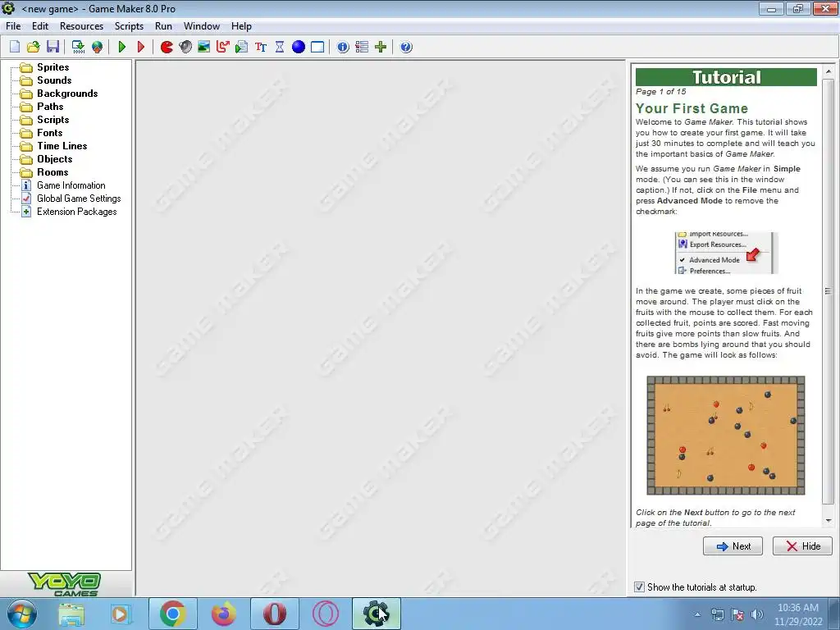Open the Run menu
The height and width of the screenshot is (630, 840).
point(163,26)
